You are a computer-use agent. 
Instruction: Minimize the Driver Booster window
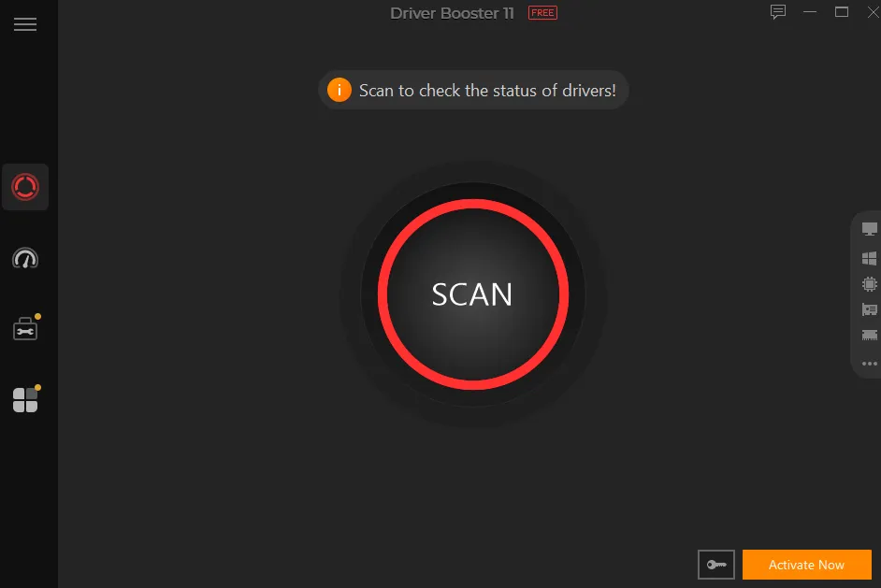pos(810,12)
